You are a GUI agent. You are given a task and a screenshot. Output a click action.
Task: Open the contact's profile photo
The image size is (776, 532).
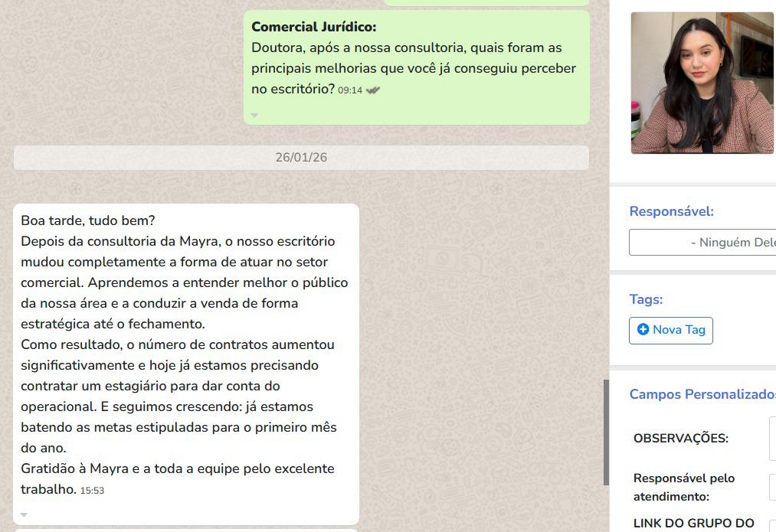pyautogui.click(x=703, y=83)
